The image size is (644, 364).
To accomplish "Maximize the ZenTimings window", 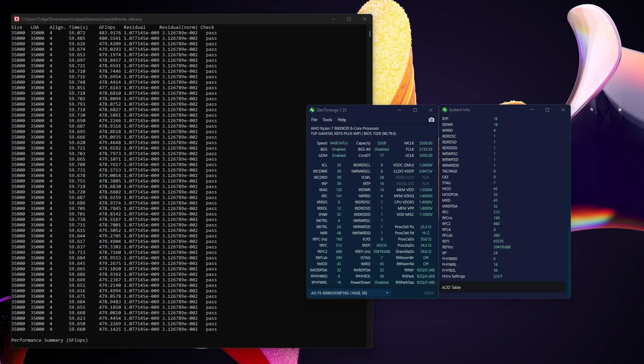I will [x=415, y=110].
